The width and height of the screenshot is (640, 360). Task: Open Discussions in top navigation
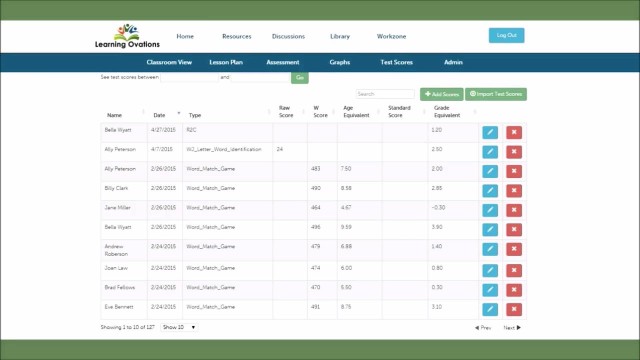point(288,36)
